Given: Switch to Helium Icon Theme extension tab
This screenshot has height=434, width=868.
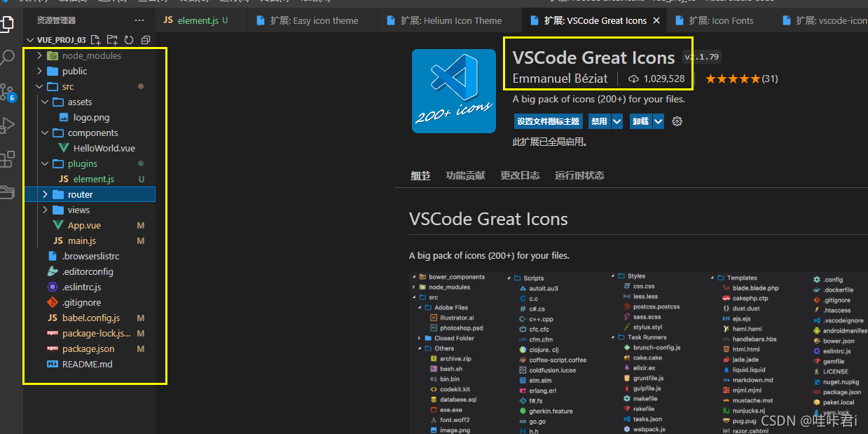Looking at the screenshot, I should pyautogui.click(x=450, y=20).
